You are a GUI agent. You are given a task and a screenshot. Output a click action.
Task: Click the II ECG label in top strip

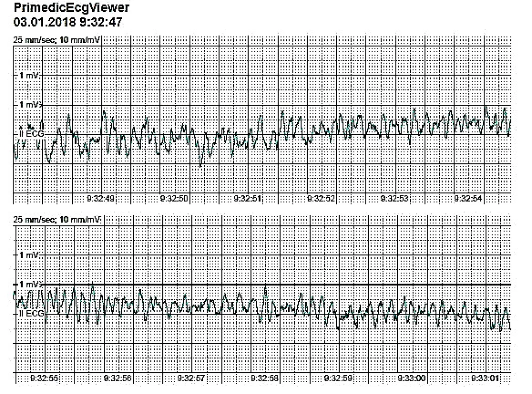pos(31,134)
